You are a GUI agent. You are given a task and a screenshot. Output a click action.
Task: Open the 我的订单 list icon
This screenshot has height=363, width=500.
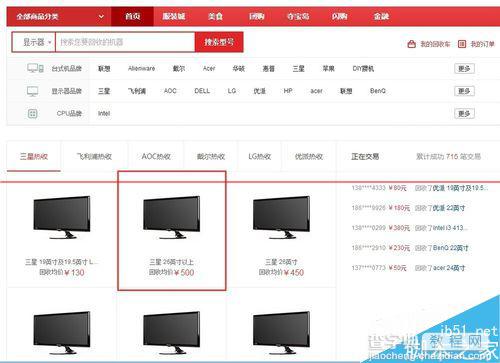[462, 44]
